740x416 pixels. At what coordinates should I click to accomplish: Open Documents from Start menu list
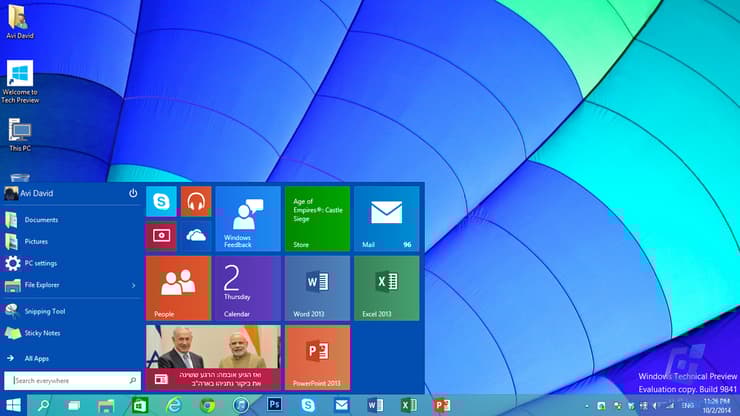(x=72, y=220)
